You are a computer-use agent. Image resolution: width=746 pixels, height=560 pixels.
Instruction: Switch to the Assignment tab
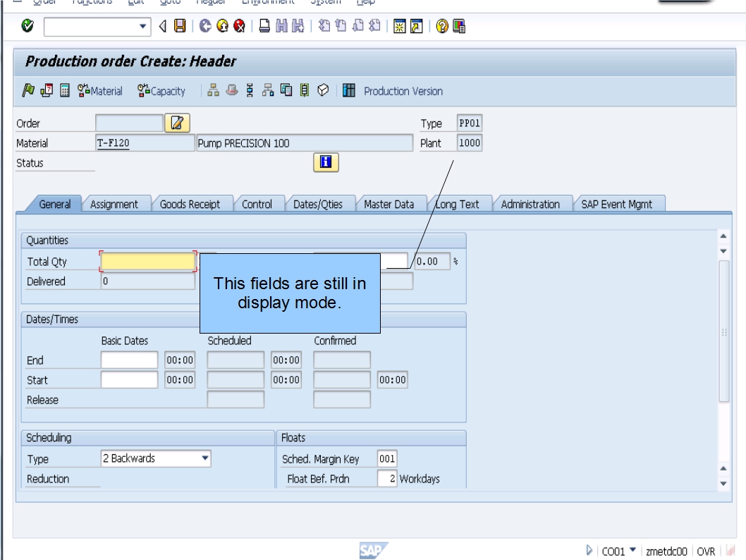pos(114,204)
